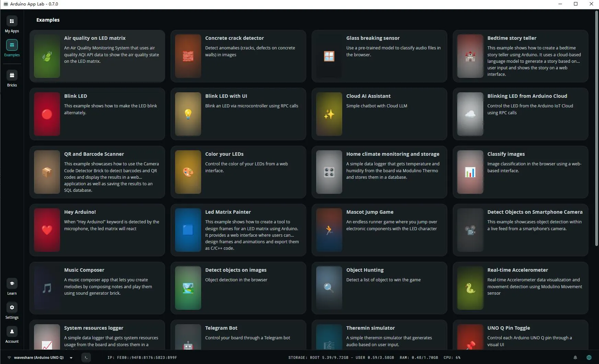This screenshot has width=599, height=364.
Task: Click the IP address in status bar
Action: (142, 357)
